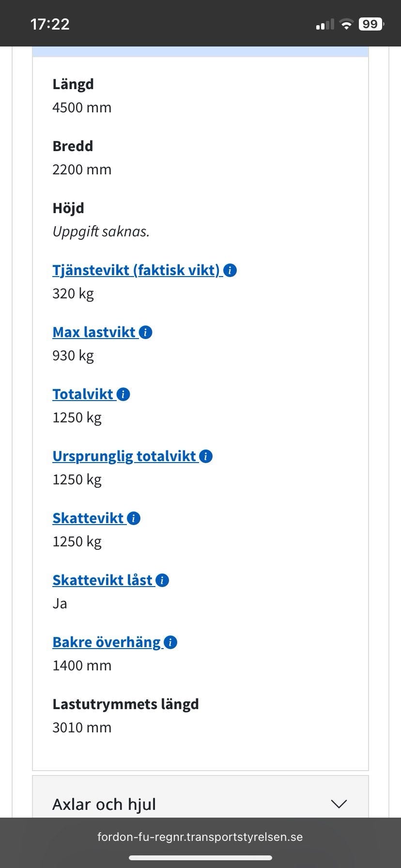Tap info icon beside Max lastvikt
The height and width of the screenshot is (868, 401).
[146, 332]
